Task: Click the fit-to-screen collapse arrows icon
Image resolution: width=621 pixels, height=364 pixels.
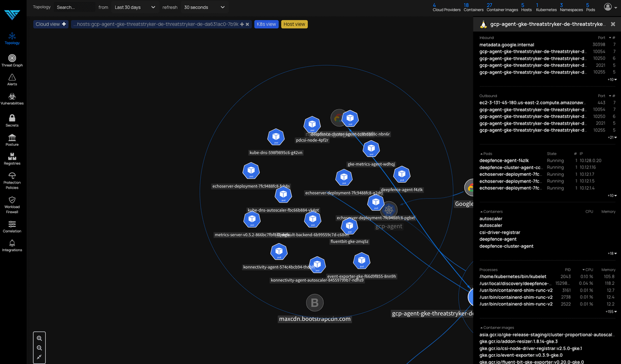Action: 39,357
